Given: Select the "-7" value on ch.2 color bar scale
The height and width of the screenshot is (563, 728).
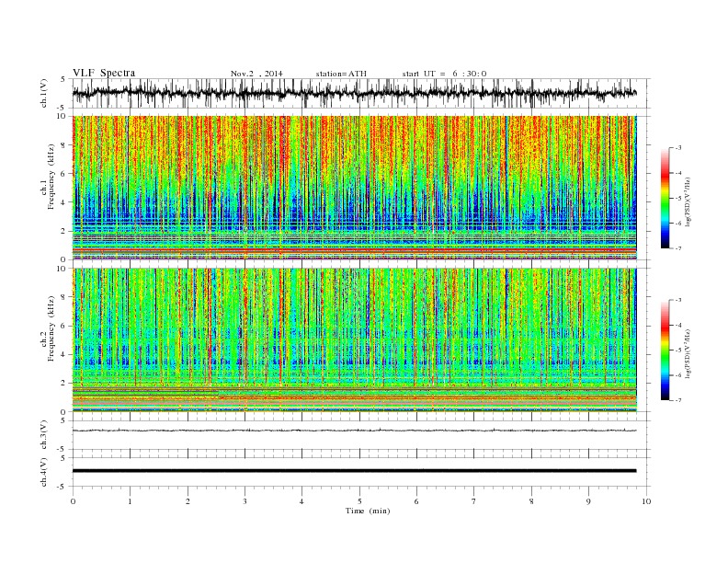Looking at the screenshot, I should click(x=677, y=400).
